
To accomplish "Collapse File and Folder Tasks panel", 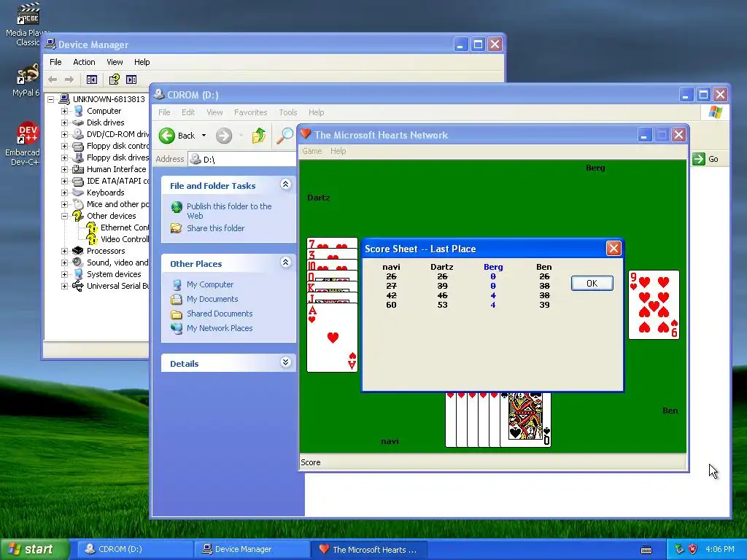I will (285, 184).
